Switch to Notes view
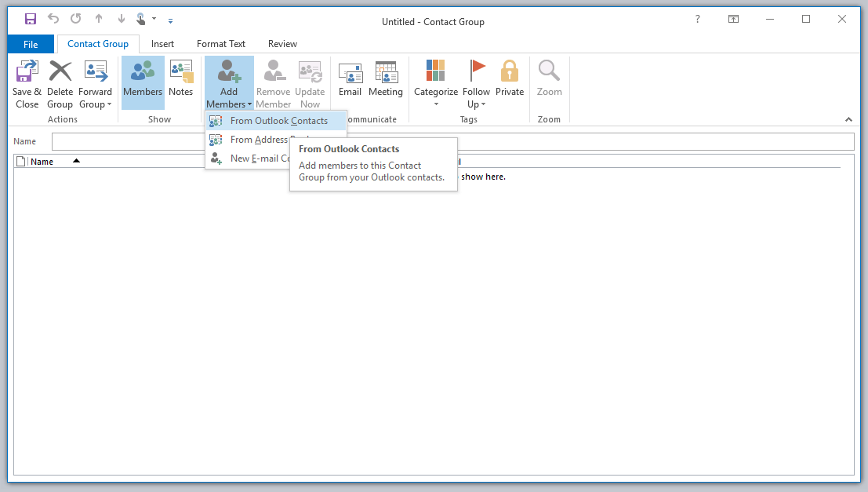This screenshot has height=492, width=868. (181, 83)
